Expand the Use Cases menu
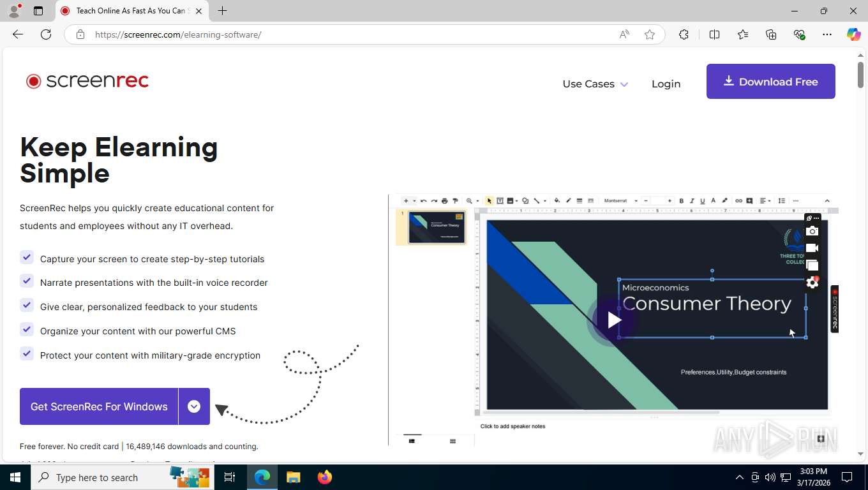 point(595,84)
